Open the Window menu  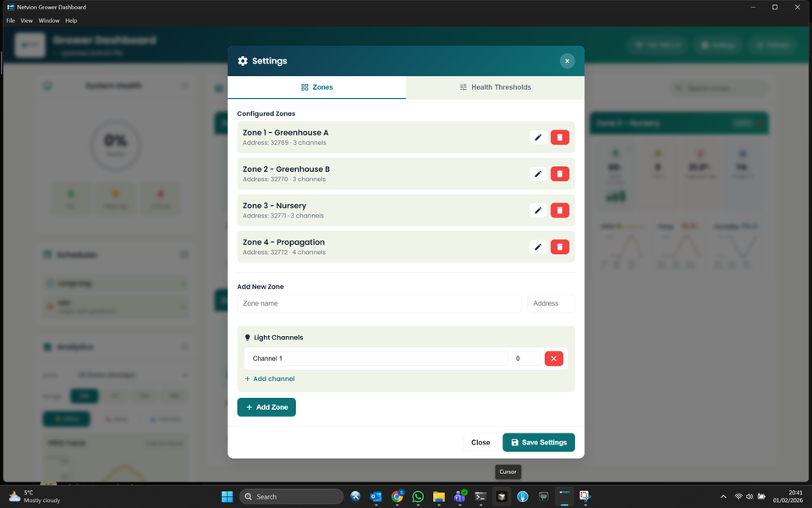point(49,20)
